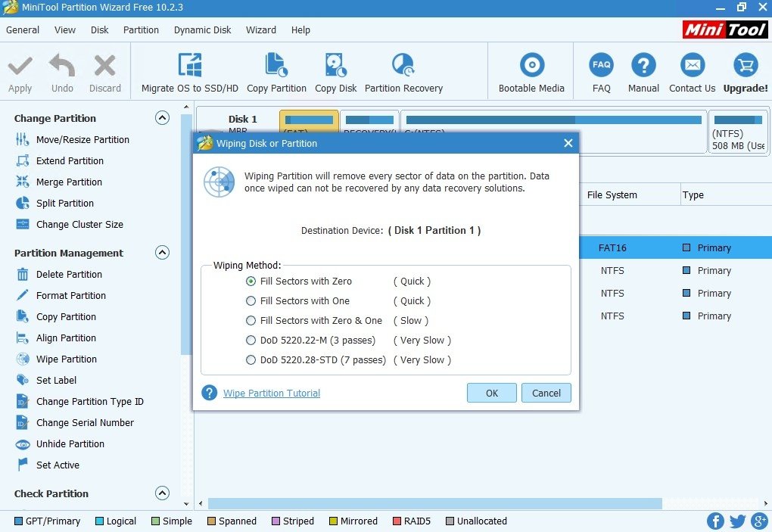Click the Discard X icon

(x=105, y=65)
